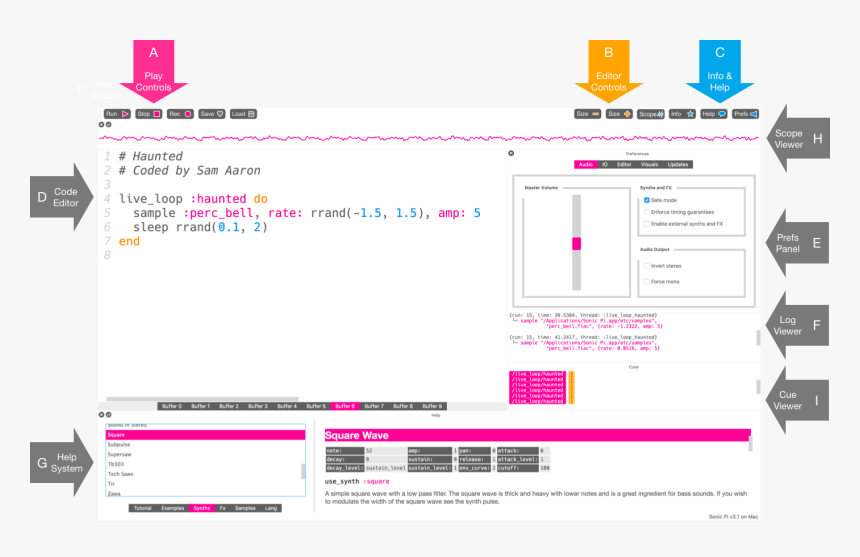
Task: Toggle the Scope viewer button
Action: tap(651, 114)
